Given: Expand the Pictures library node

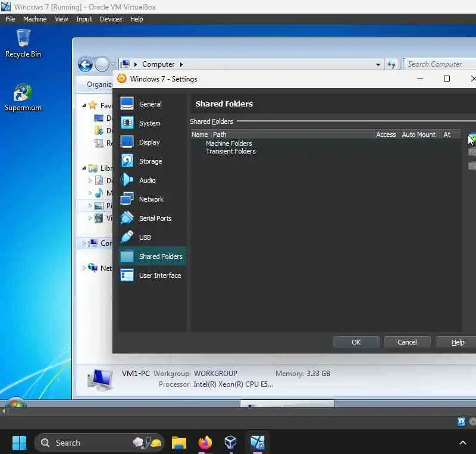Looking at the screenshot, I should [x=90, y=206].
